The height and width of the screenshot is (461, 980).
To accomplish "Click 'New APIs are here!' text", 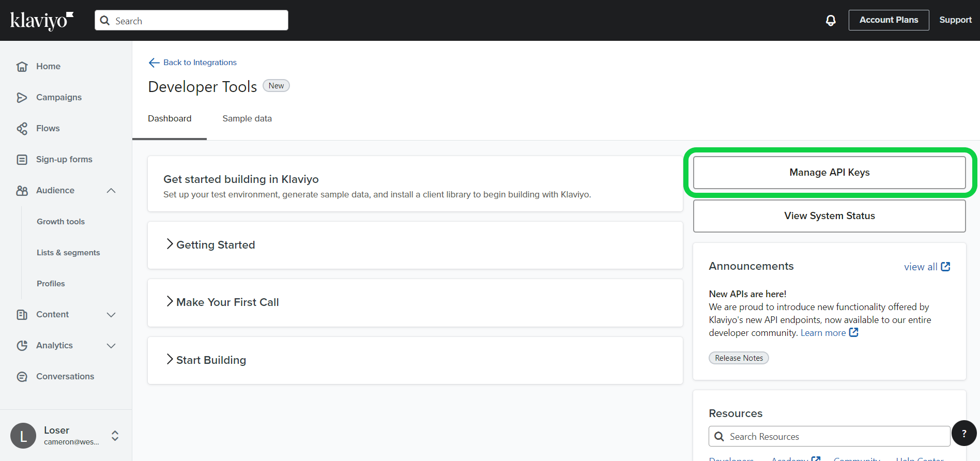I will tap(747, 294).
